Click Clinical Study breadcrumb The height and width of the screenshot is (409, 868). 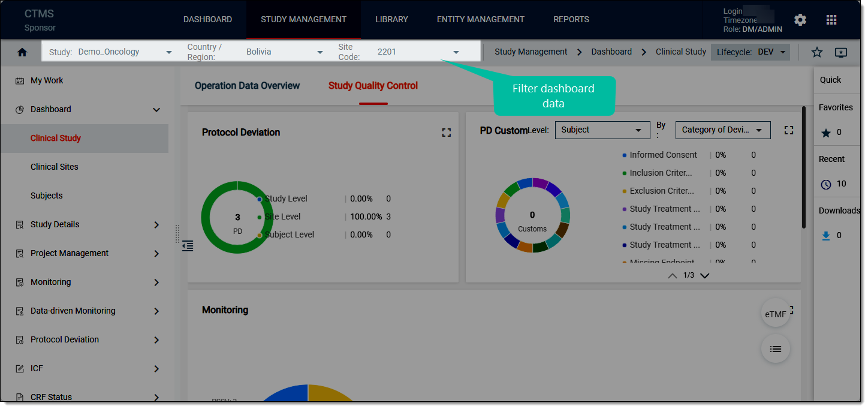681,52
